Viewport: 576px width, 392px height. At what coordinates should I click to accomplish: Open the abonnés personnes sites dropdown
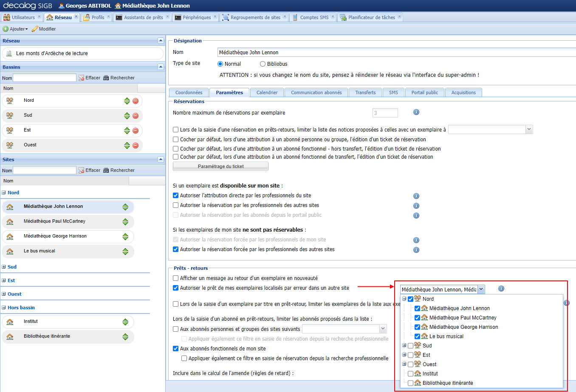pos(382,329)
